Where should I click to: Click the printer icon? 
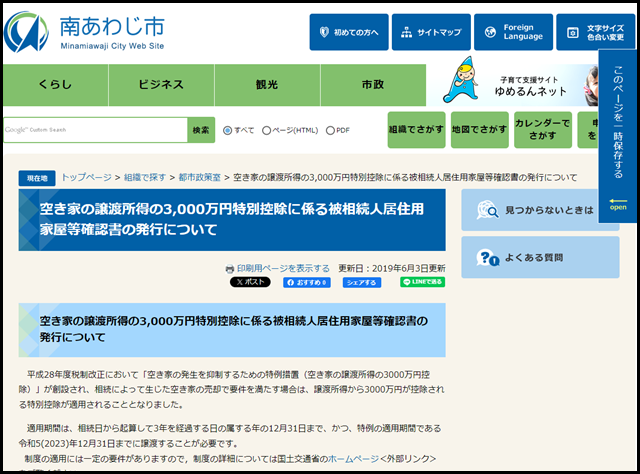(x=230, y=269)
